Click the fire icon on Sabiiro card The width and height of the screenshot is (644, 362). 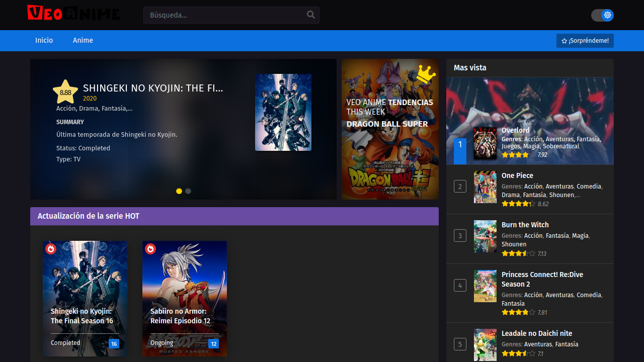[150, 249]
